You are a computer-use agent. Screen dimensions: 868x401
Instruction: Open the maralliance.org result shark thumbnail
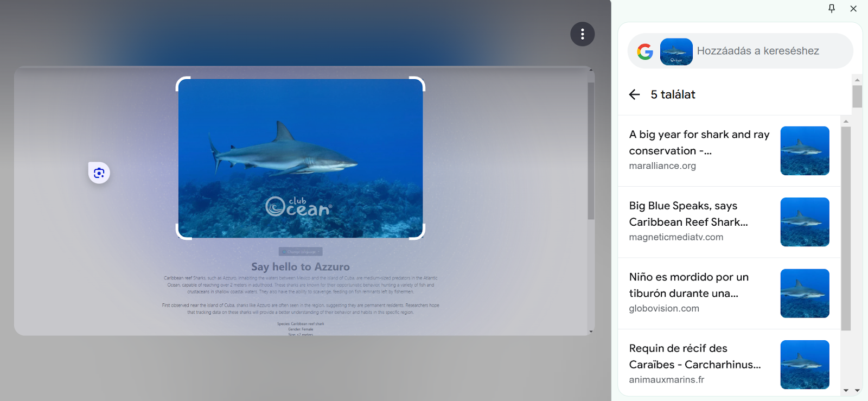click(805, 151)
